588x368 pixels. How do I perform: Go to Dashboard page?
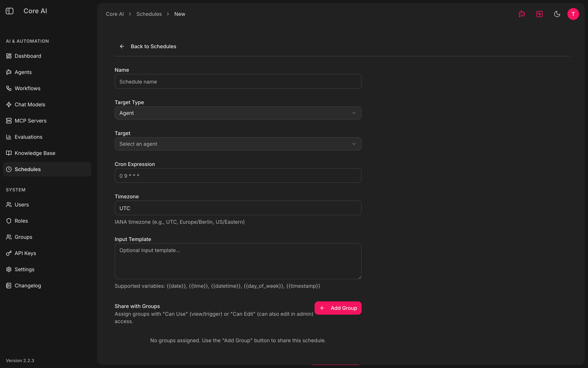click(x=47, y=56)
